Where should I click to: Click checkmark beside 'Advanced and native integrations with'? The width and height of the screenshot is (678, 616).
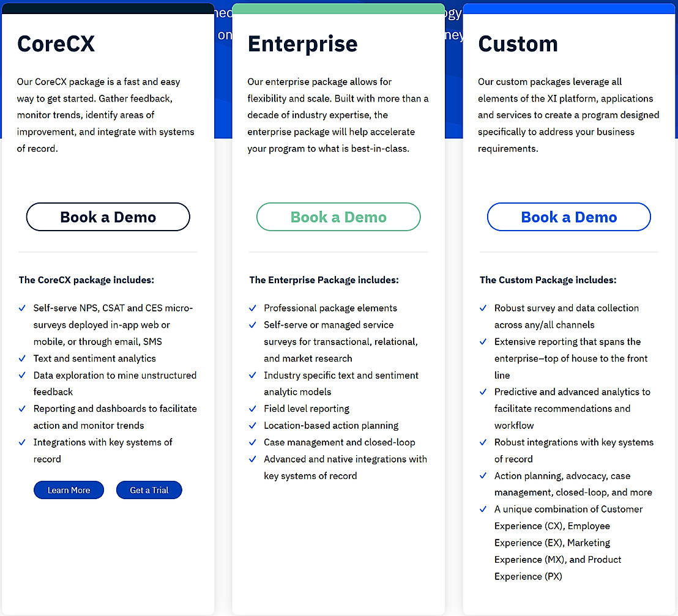(x=253, y=459)
